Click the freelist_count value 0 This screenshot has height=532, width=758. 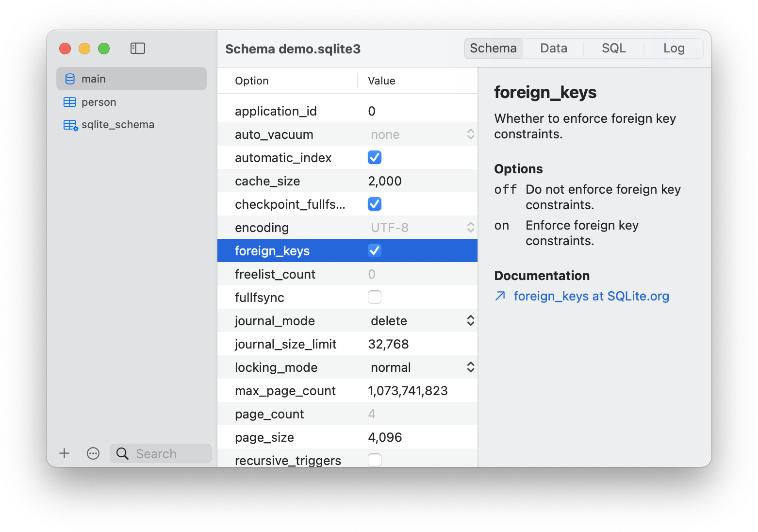coord(372,274)
